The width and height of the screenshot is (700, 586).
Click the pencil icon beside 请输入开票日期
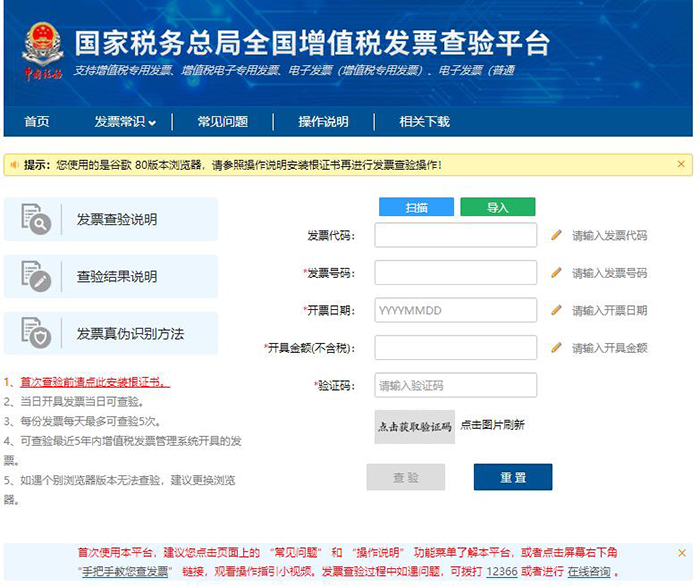click(x=556, y=310)
